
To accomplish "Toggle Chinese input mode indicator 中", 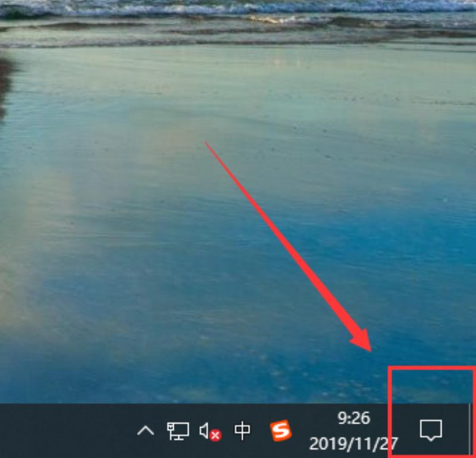I will 242,431.
